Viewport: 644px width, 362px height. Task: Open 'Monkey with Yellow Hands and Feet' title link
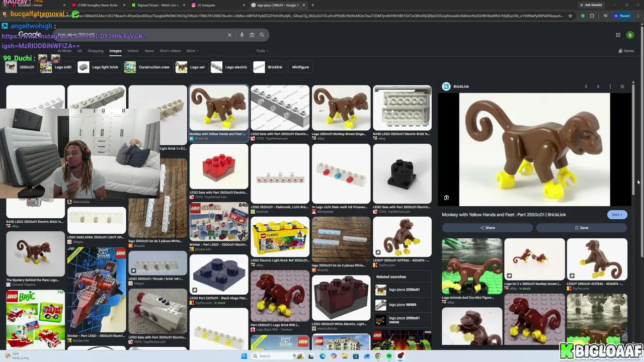point(504,215)
